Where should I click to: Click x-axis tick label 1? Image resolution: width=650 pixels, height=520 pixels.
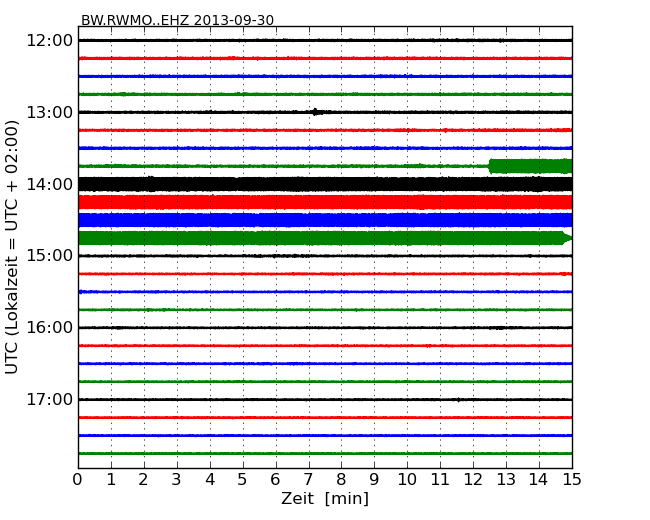click(x=111, y=480)
